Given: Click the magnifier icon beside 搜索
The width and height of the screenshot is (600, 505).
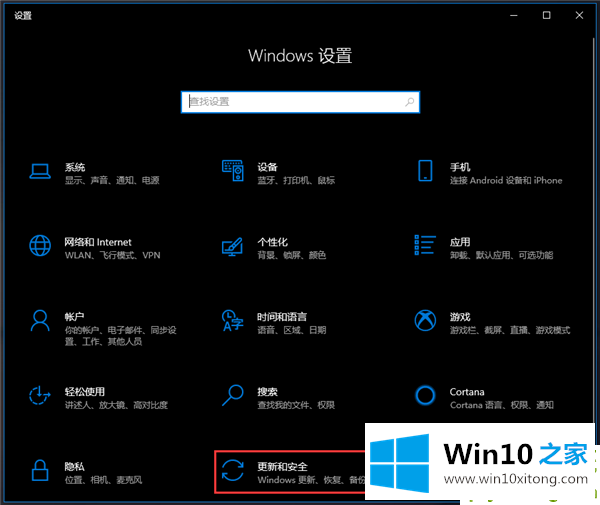Looking at the screenshot, I should (x=233, y=395).
